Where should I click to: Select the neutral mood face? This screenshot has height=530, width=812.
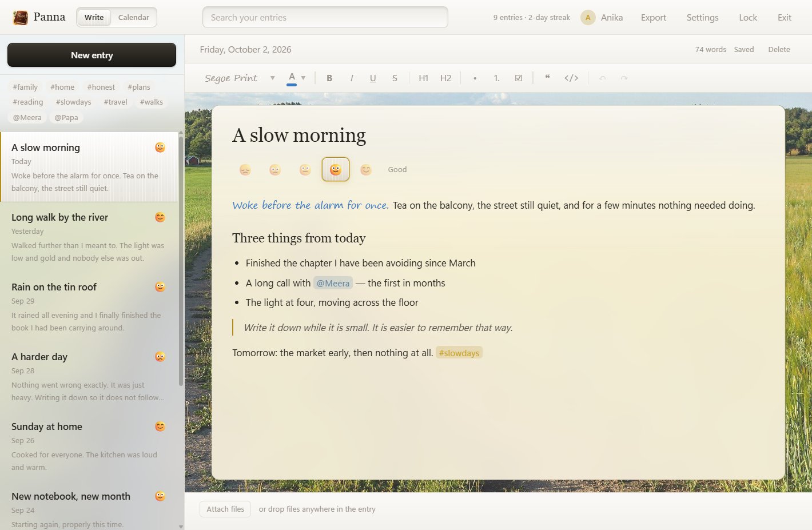[305, 169]
